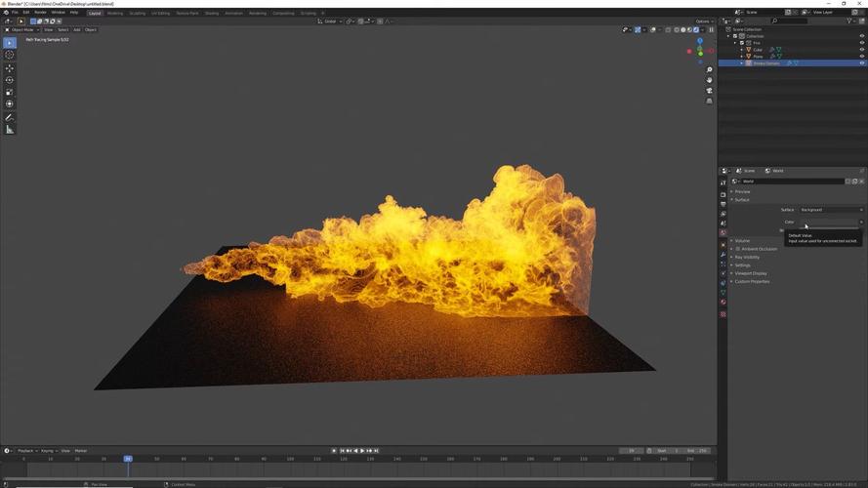Hide the Plane object in outliner
868x488 pixels.
(861, 57)
